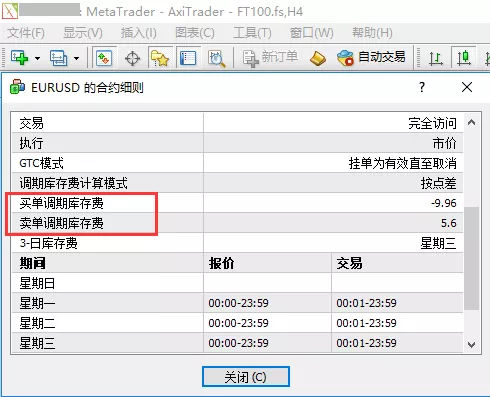Click the 新订单 new order button
Image resolution: width=490 pixels, height=397 pixels.
[x=270, y=58]
